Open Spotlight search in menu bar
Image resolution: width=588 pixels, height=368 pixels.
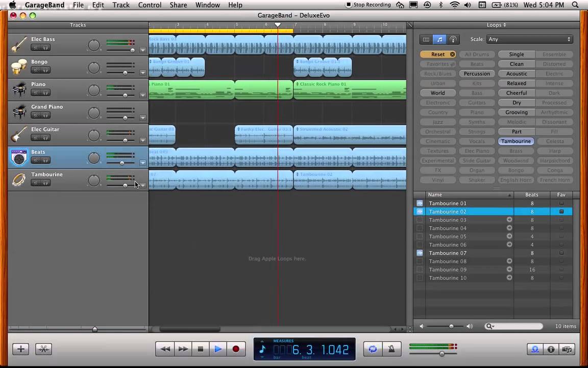click(x=575, y=5)
